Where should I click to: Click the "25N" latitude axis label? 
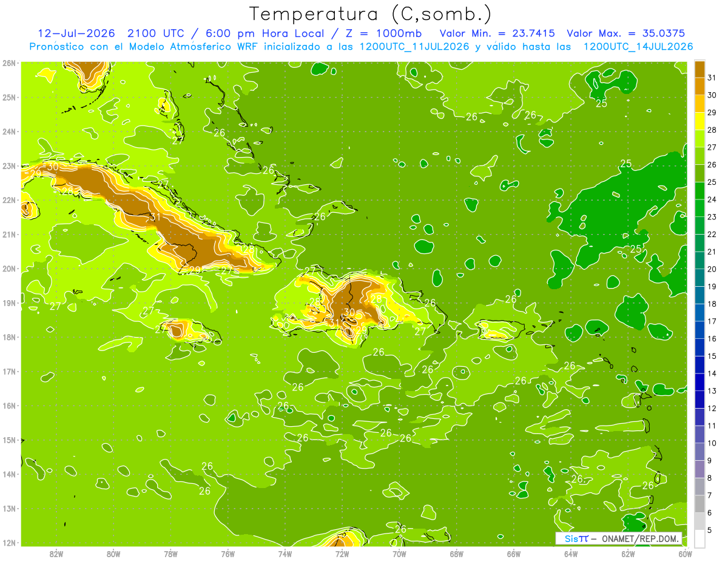click(x=8, y=97)
